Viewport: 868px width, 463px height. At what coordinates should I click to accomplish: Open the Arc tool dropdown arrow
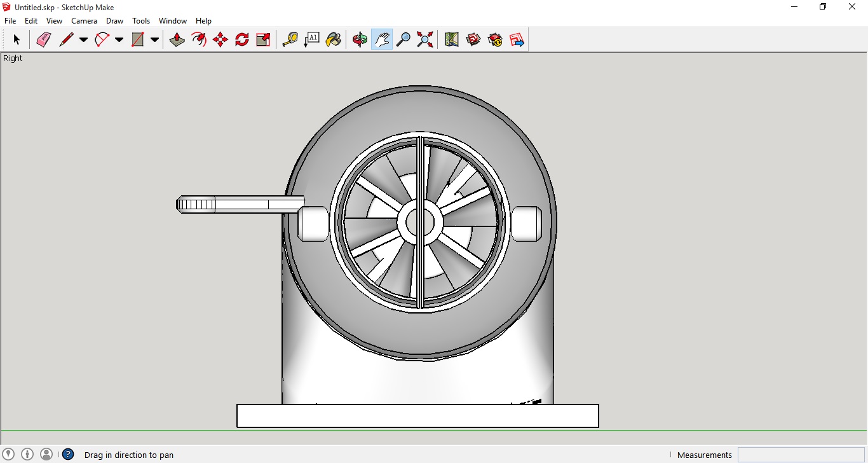pos(119,39)
